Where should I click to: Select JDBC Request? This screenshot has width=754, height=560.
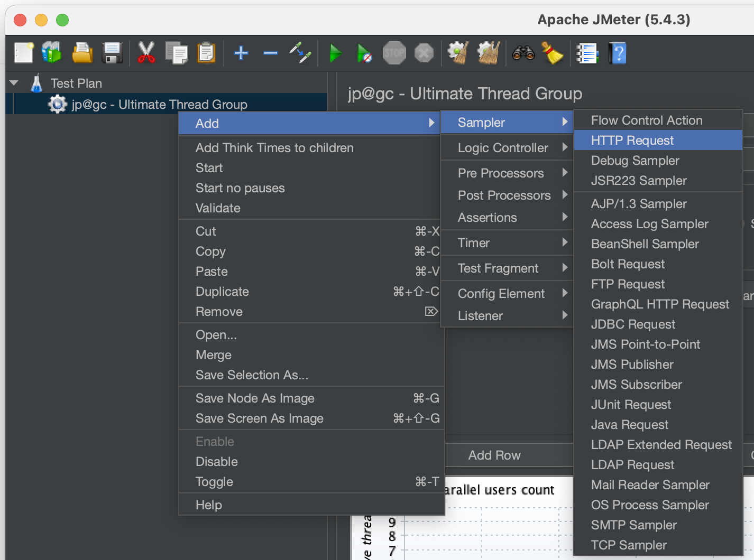click(x=658, y=324)
